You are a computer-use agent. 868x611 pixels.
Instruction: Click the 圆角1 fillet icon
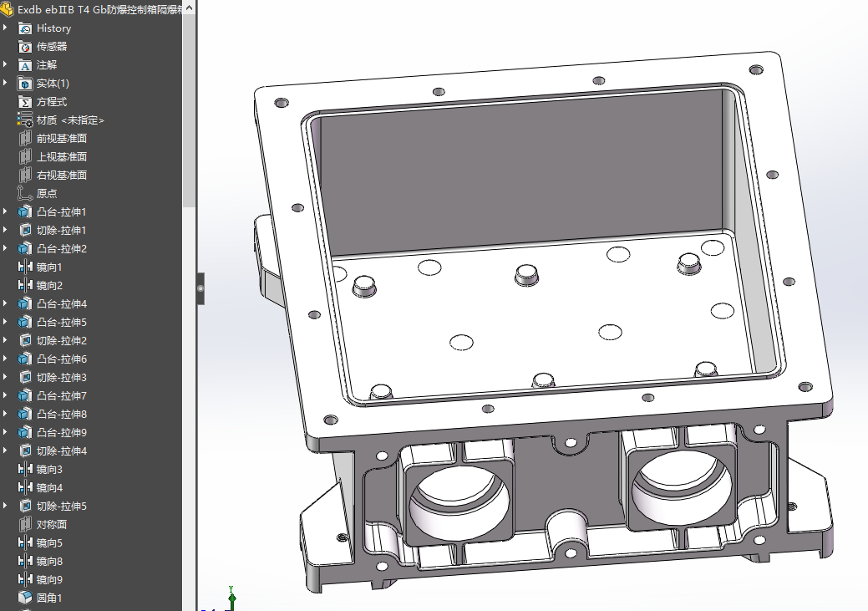click(x=25, y=598)
